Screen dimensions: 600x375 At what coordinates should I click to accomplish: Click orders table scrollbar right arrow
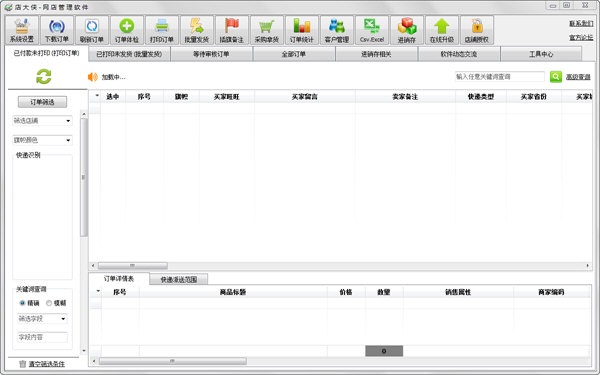(588, 266)
